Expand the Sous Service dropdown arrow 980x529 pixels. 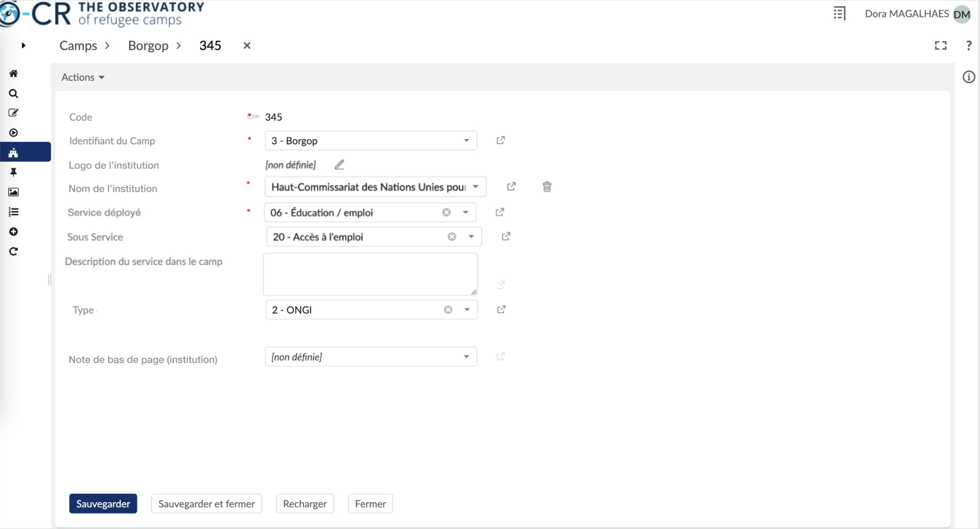471,236
